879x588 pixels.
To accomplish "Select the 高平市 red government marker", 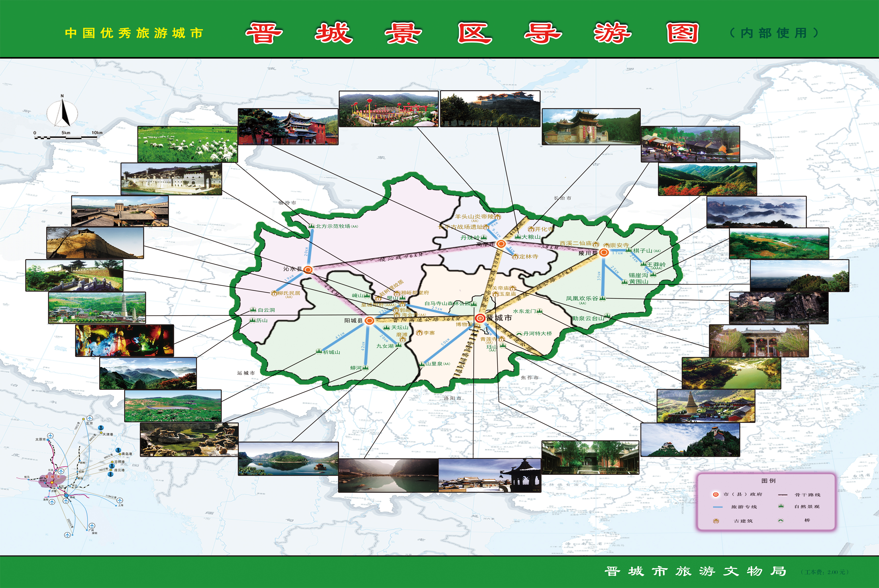I will point(501,244).
